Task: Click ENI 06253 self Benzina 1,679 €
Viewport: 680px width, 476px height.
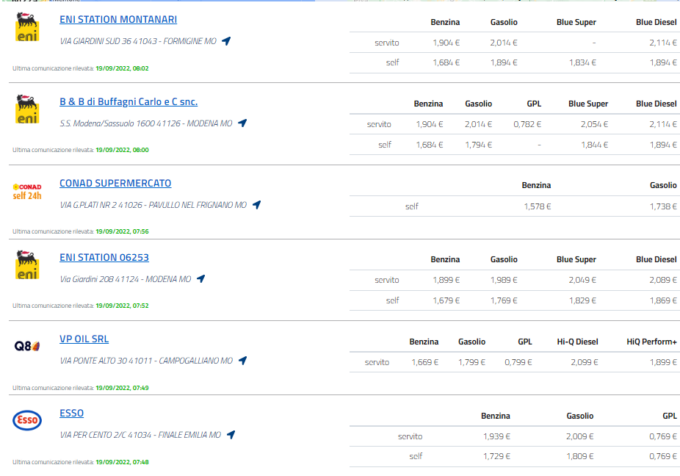Action: coord(446,300)
